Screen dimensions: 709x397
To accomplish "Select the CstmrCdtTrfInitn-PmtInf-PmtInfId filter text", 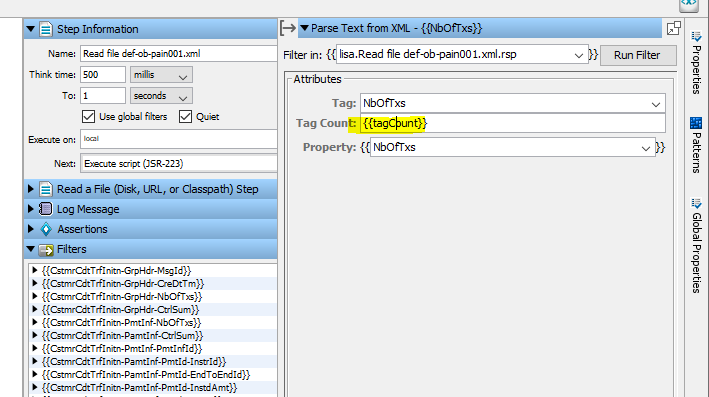I will click(x=122, y=349).
